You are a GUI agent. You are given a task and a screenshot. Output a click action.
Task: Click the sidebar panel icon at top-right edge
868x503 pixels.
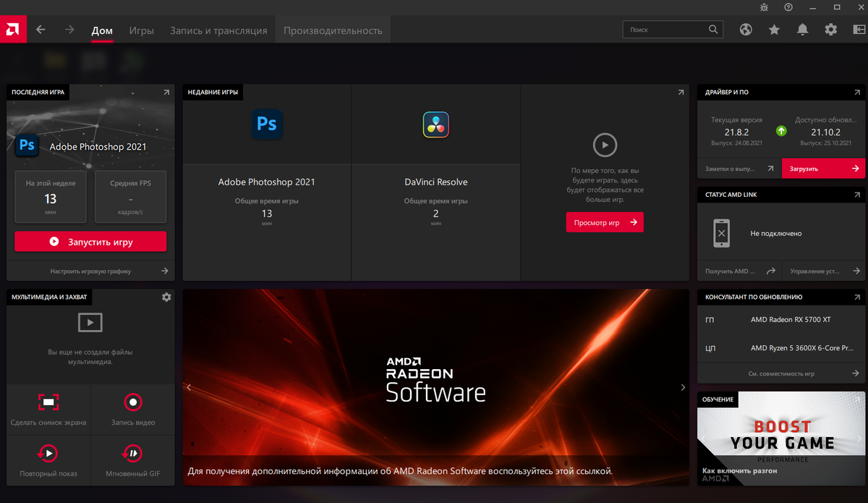pos(859,30)
